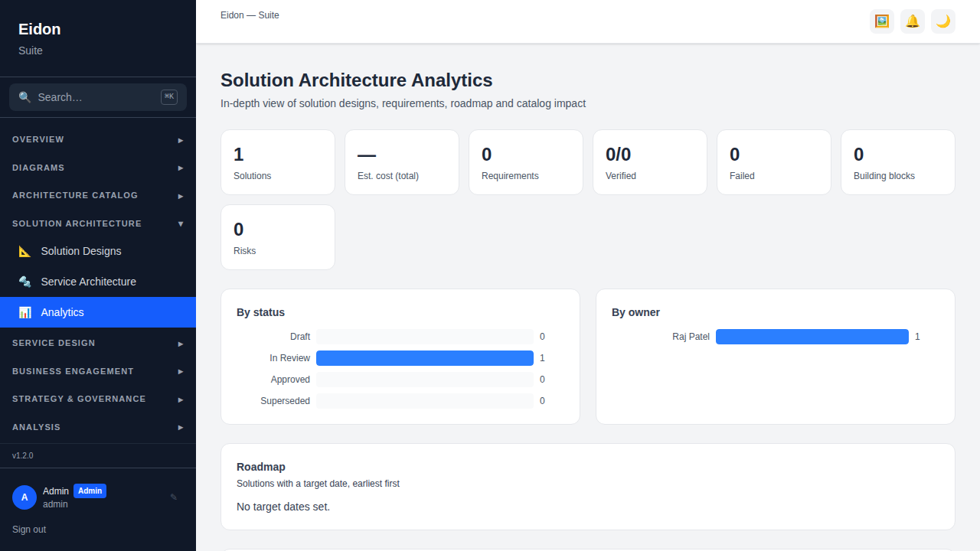Screen dimensions: 980x551
Task: Click the Admin avatar circle
Action: click(x=24, y=497)
